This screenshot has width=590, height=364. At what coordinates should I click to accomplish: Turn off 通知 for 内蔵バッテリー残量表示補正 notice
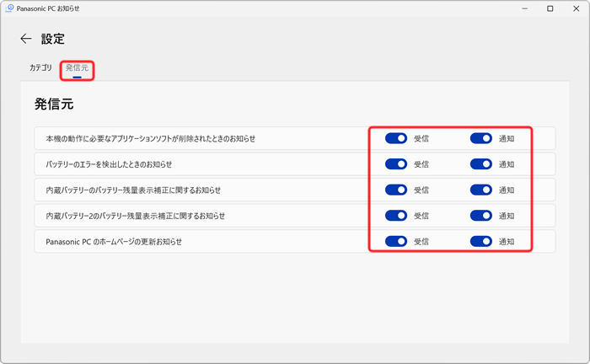480,190
